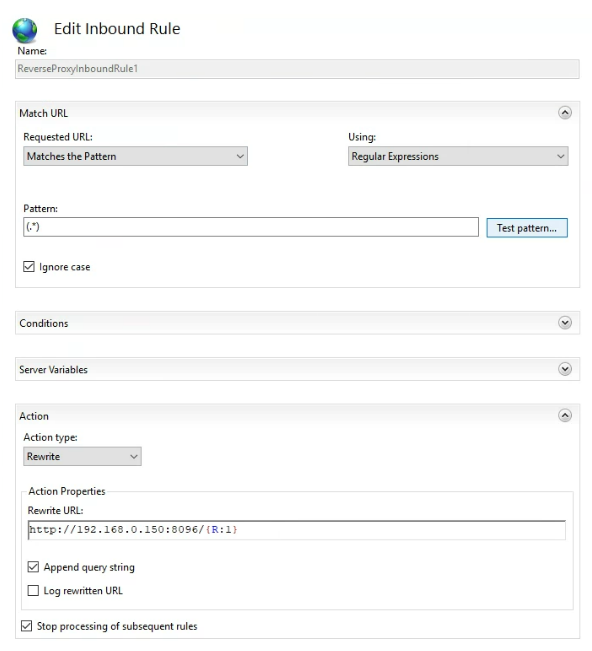Open the Using Regular Expressions dropdown

click(x=458, y=156)
